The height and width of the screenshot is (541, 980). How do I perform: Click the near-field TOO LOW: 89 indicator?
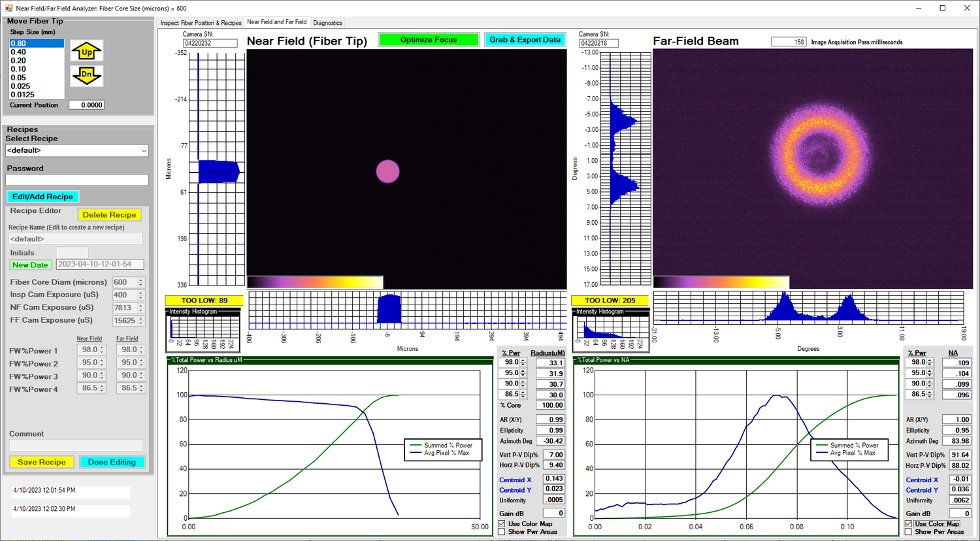click(x=204, y=301)
